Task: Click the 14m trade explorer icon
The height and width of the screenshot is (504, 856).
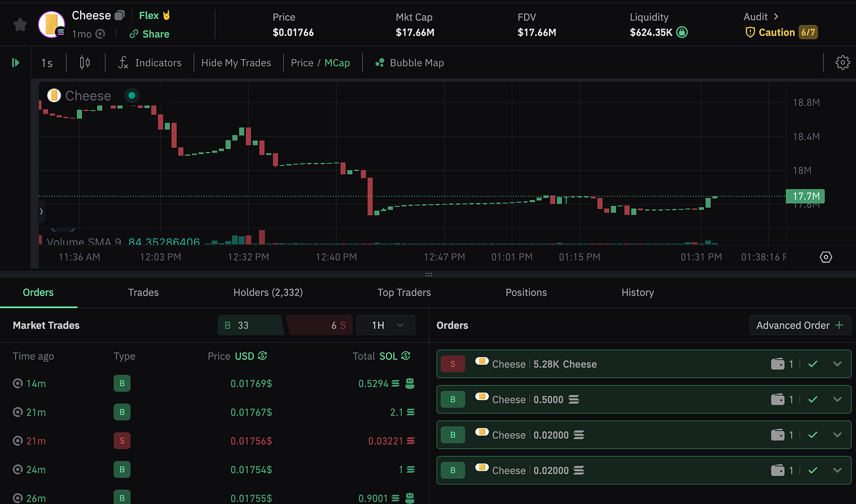Action: pyautogui.click(x=18, y=384)
